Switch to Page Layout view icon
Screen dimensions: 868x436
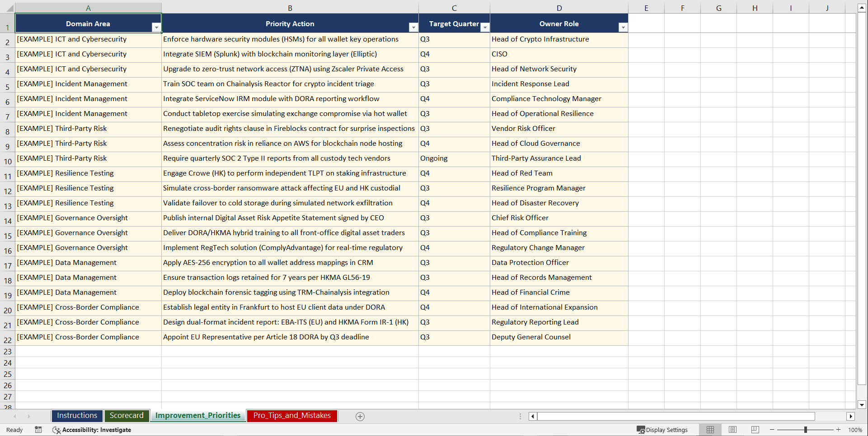[732, 430]
